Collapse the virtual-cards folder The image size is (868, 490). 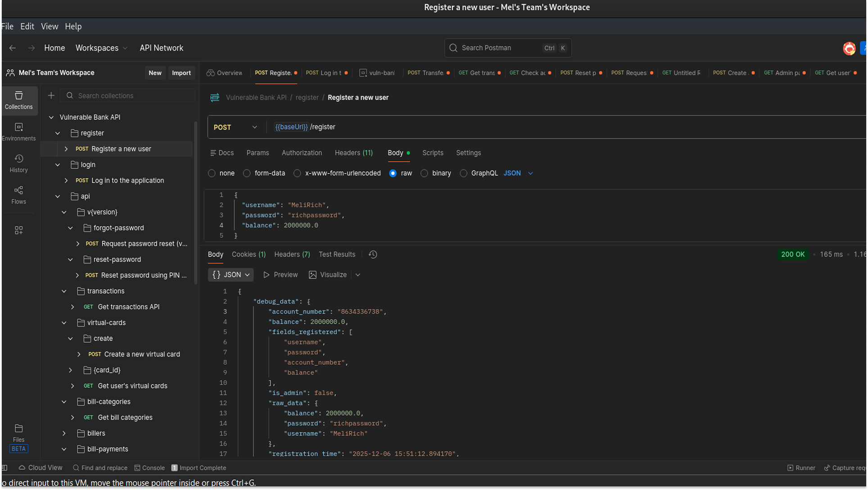click(63, 322)
